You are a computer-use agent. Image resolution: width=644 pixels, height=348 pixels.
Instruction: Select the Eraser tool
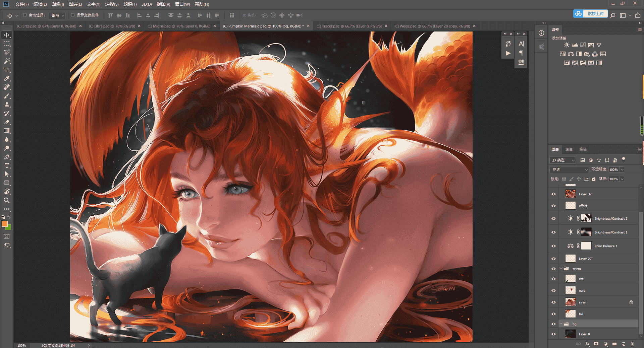[7, 122]
